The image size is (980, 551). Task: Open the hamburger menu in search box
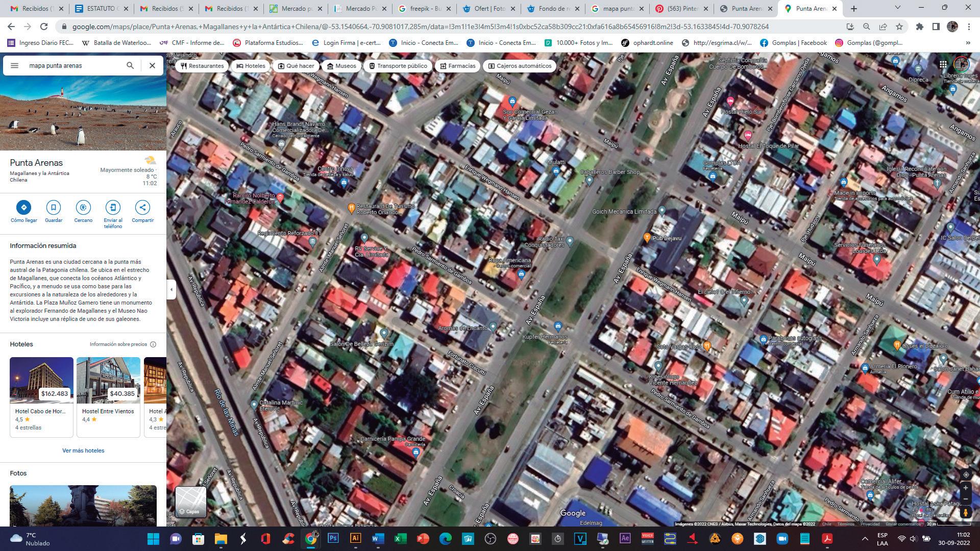pos(15,65)
